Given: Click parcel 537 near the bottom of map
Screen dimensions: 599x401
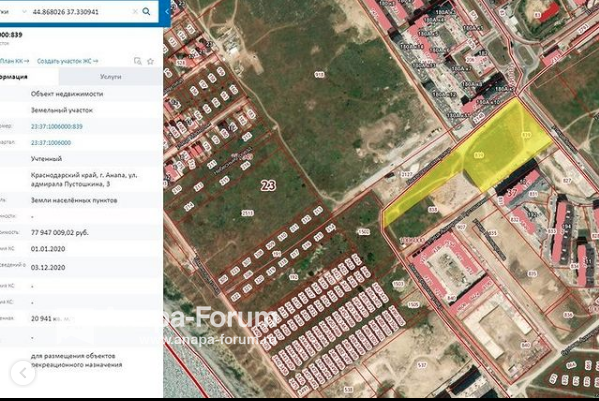Looking at the screenshot, I should coord(422,365).
